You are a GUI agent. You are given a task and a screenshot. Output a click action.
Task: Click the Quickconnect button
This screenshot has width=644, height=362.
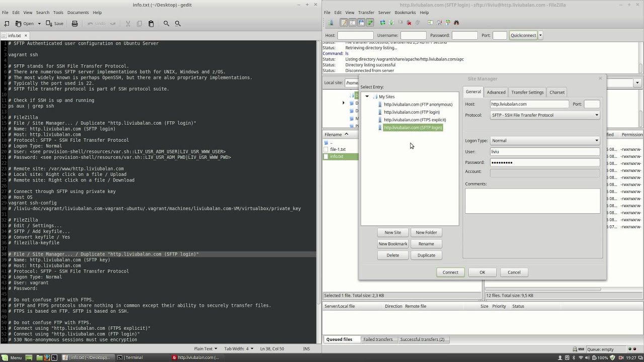[x=523, y=35]
